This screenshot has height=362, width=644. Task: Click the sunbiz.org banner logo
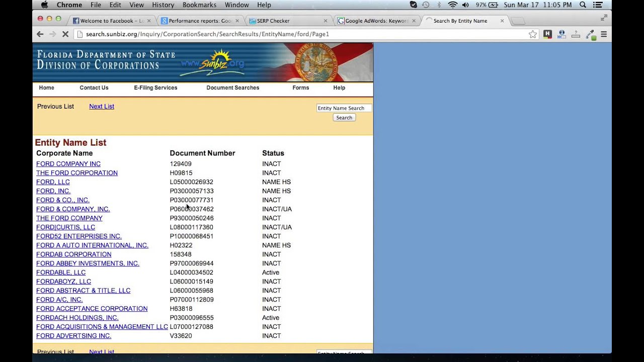tap(213, 62)
